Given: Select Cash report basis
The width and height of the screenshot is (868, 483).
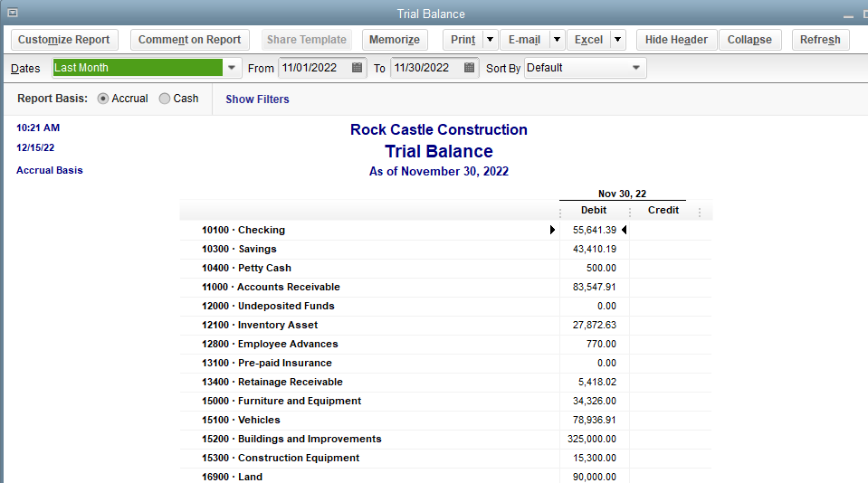Looking at the screenshot, I should click(x=165, y=99).
